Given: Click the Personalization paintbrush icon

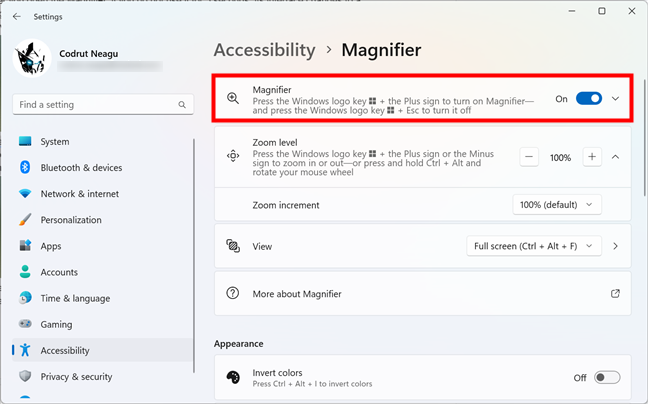Looking at the screenshot, I should (x=25, y=220).
